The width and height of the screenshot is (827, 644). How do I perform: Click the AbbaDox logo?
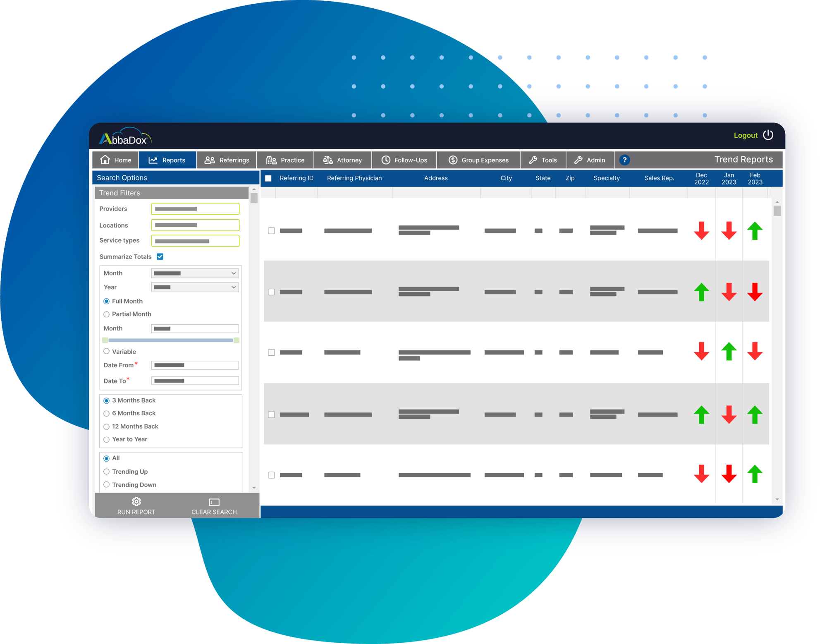pyautogui.click(x=125, y=136)
